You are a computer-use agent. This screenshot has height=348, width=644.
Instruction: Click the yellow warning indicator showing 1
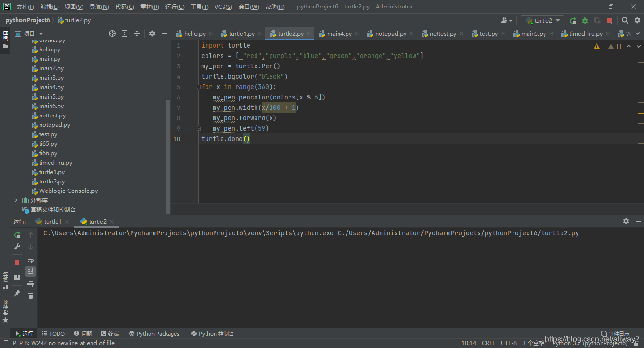click(x=599, y=46)
